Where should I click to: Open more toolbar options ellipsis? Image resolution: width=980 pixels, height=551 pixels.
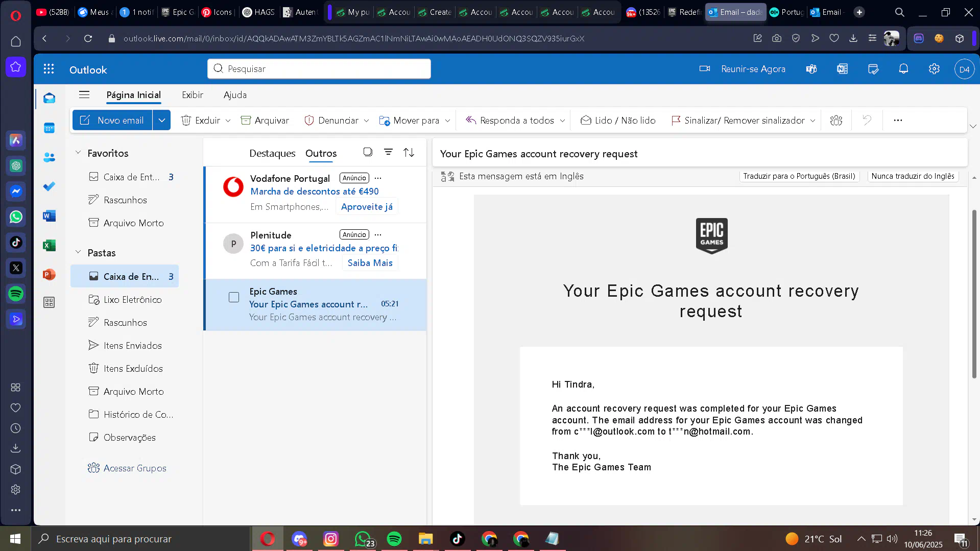point(898,120)
